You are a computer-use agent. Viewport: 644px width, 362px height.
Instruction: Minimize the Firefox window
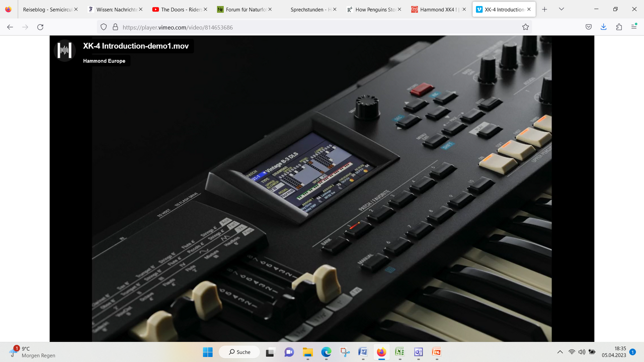click(597, 9)
